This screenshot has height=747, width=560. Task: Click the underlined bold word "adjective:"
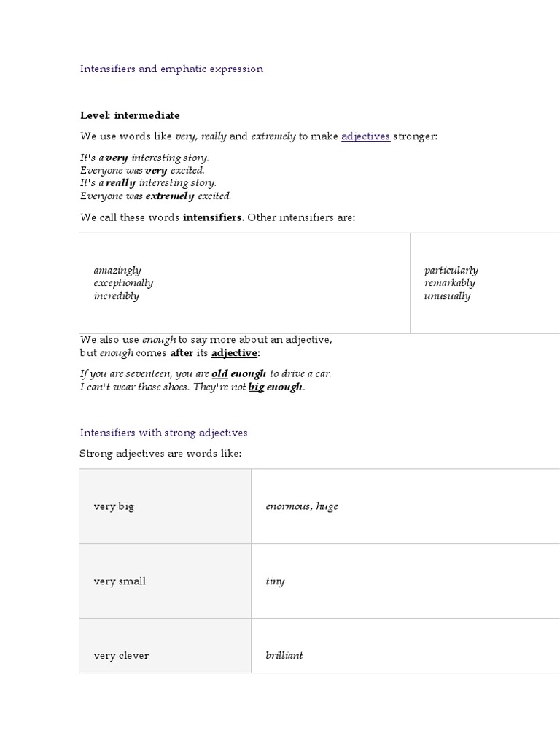pyautogui.click(x=235, y=353)
